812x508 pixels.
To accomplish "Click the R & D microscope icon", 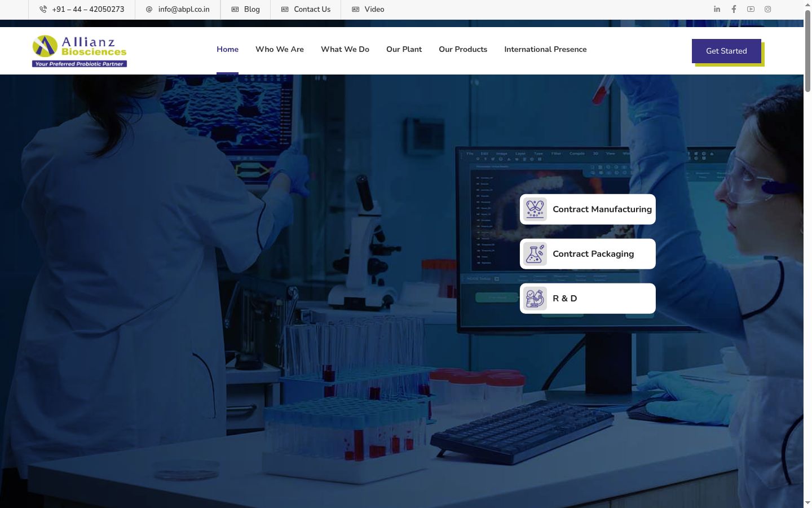I will (x=535, y=299).
